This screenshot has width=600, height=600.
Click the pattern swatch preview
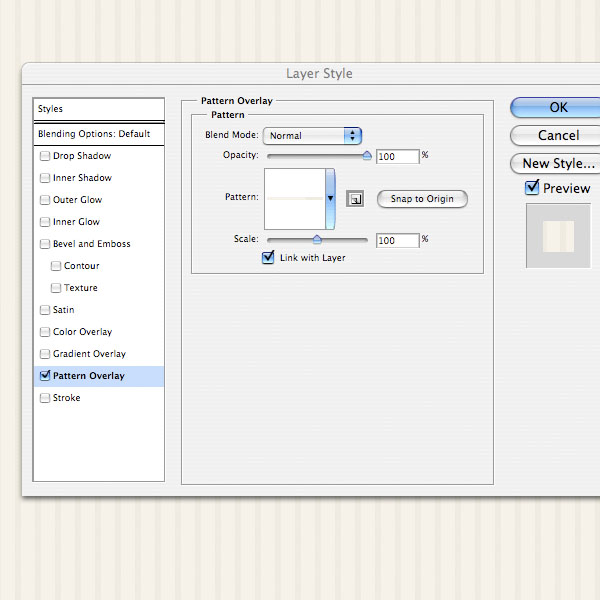[295, 199]
